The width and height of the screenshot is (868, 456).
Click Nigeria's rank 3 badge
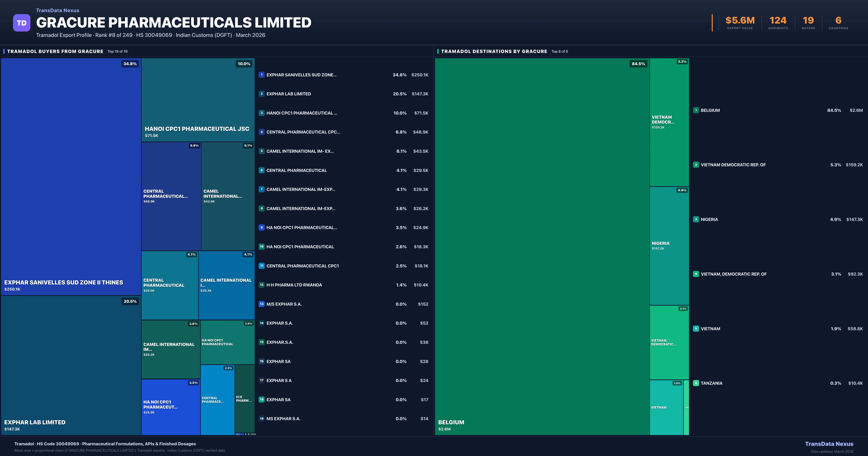pos(696,219)
